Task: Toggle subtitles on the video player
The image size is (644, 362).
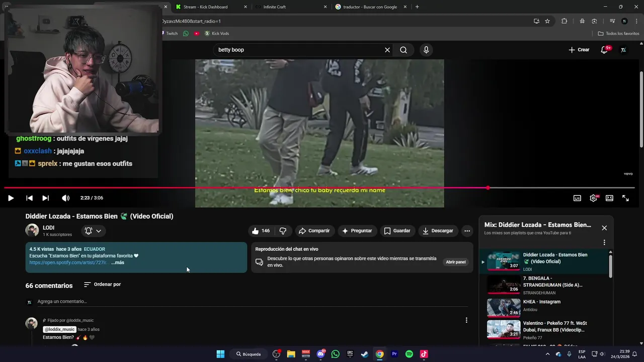Action: 577,198
